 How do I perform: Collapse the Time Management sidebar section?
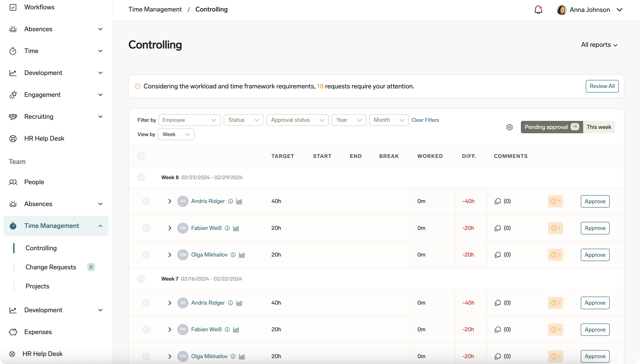click(x=100, y=226)
